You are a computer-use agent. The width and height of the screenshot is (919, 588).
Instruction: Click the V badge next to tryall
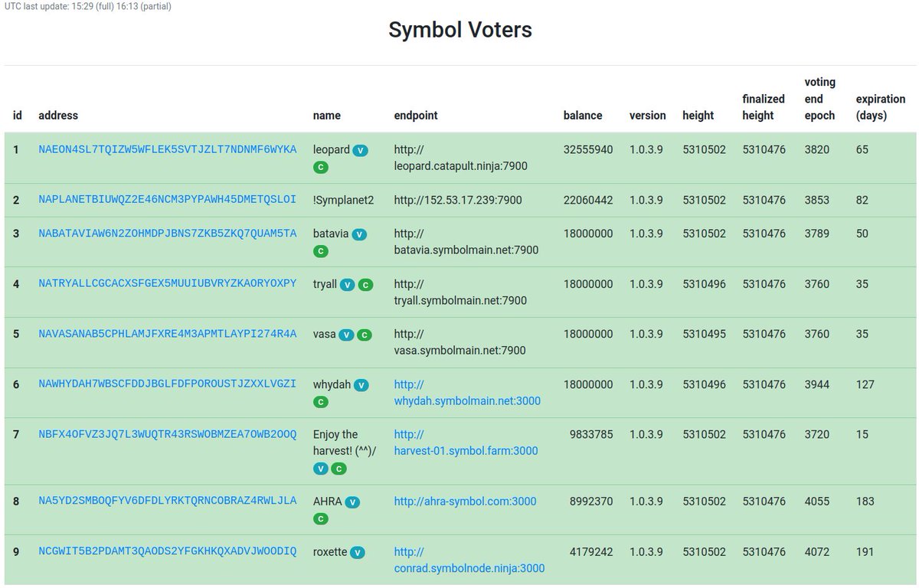tap(348, 285)
